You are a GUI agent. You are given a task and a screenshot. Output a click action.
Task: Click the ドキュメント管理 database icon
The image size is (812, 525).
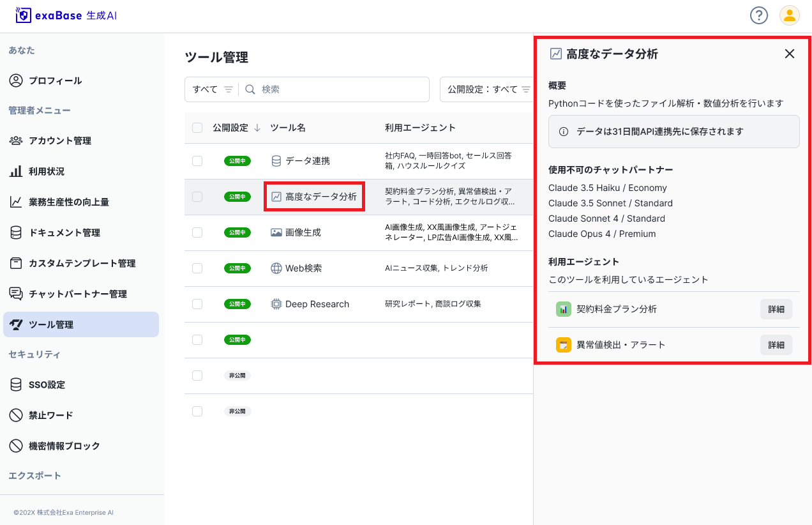[16, 232]
